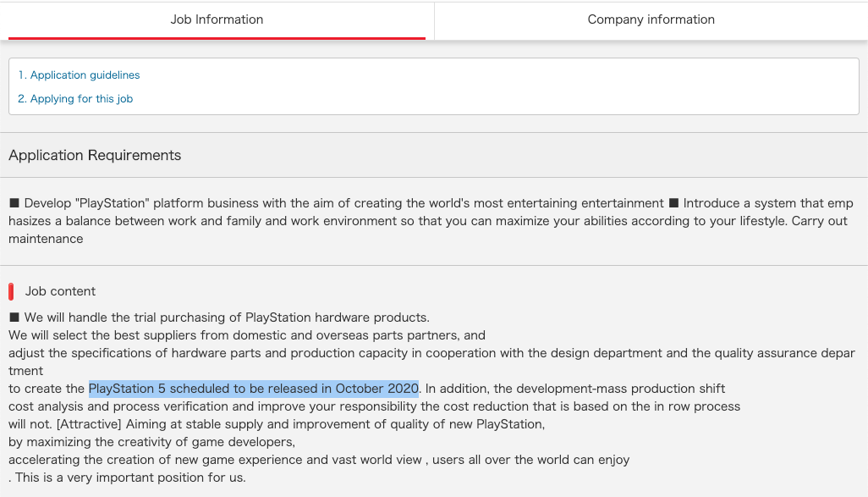Click the word maintenance in requirements paragraph
Viewport: 868px width, 497px height.
(x=46, y=239)
